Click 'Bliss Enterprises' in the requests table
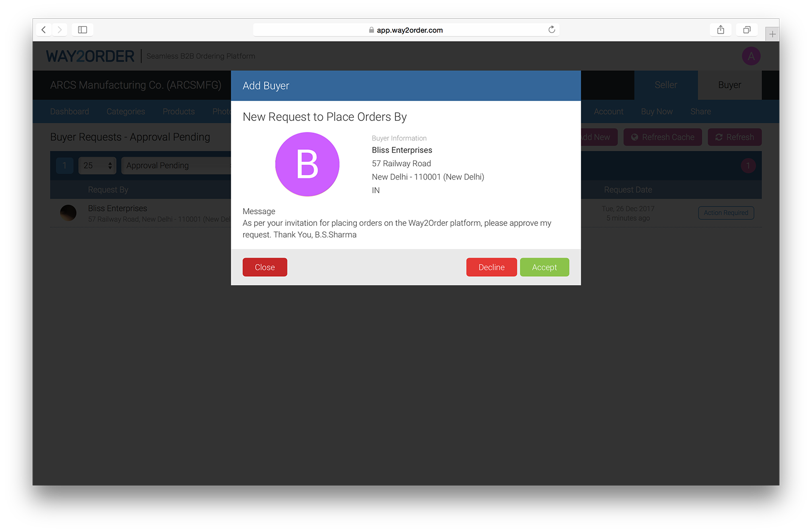 coord(117,208)
